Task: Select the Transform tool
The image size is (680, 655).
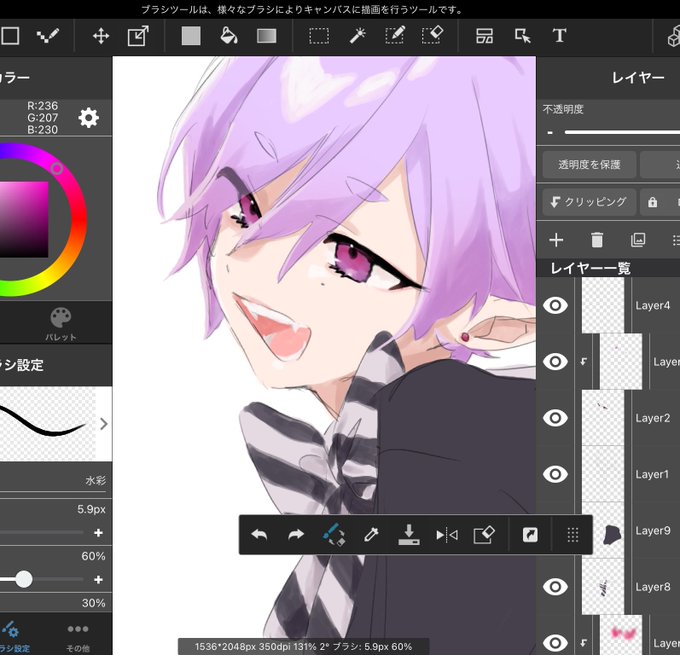Action: pyautogui.click(x=138, y=36)
